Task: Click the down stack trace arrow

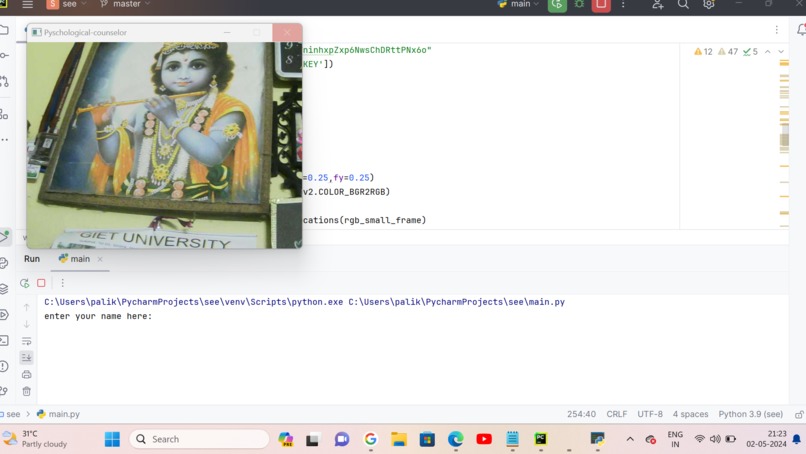Action: coord(27,324)
